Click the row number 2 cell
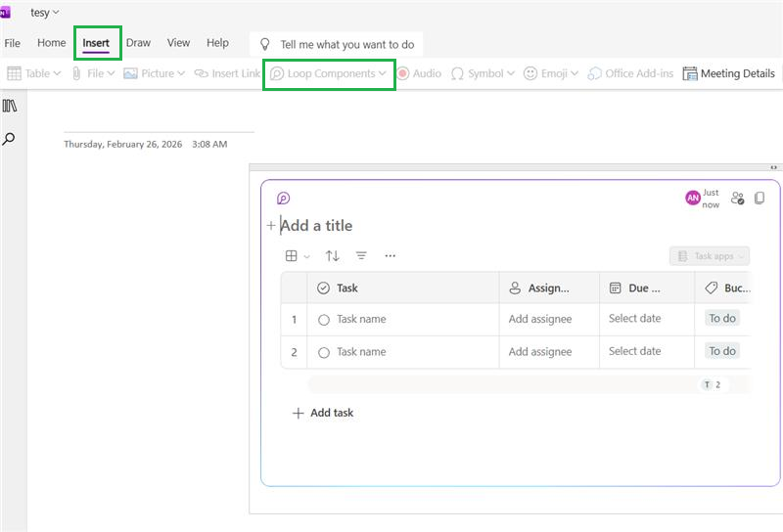 (295, 352)
